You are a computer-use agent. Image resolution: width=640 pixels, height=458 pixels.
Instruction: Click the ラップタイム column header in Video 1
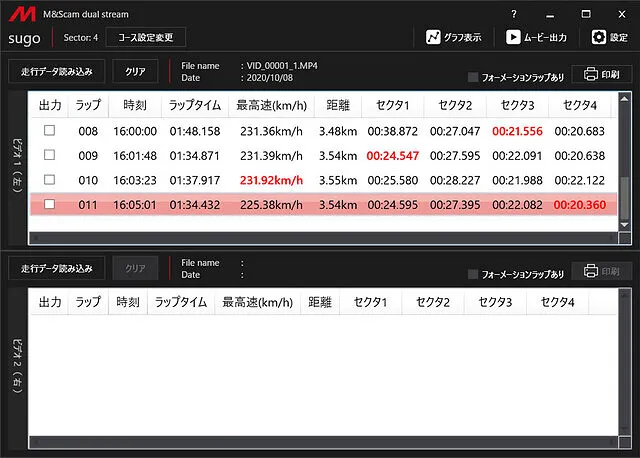tap(194, 106)
